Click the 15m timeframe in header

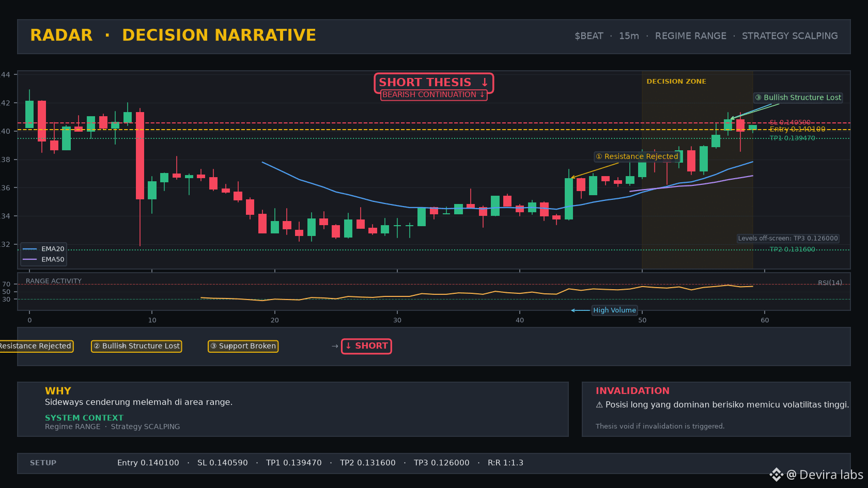click(x=629, y=36)
